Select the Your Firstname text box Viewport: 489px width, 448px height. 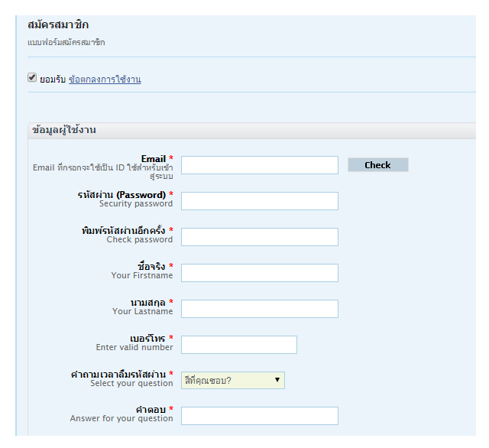tap(260, 273)
